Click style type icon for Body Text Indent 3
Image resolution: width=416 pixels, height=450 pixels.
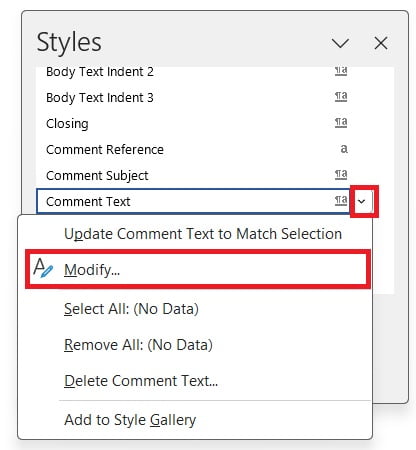(341, 96)
